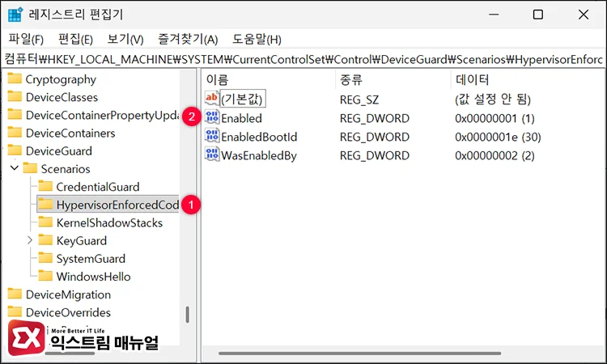Image resolution: width=607 pixels, height=364 pixels.
Task: Click the Enabled DWORD value icon
Action: tap(212, 116)
